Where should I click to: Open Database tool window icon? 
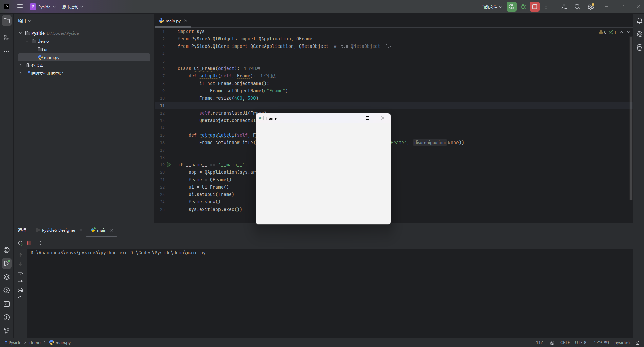pyautogui.click(x=639, y=48)
